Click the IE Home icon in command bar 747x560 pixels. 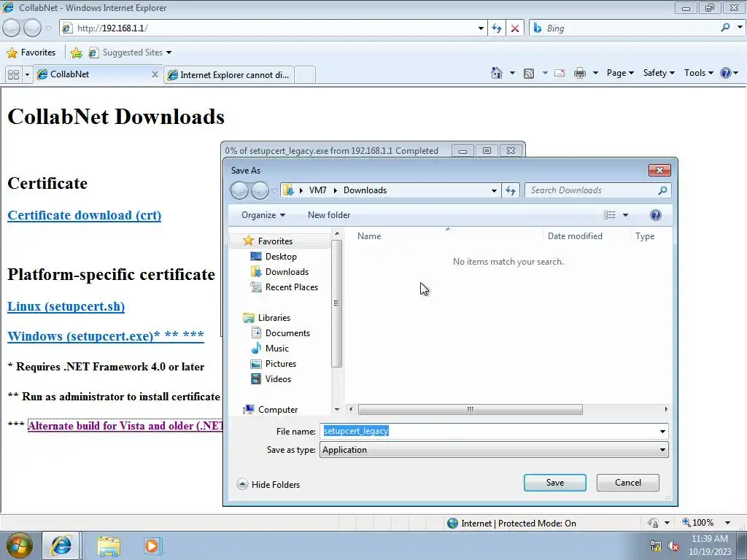coord(496,73)
